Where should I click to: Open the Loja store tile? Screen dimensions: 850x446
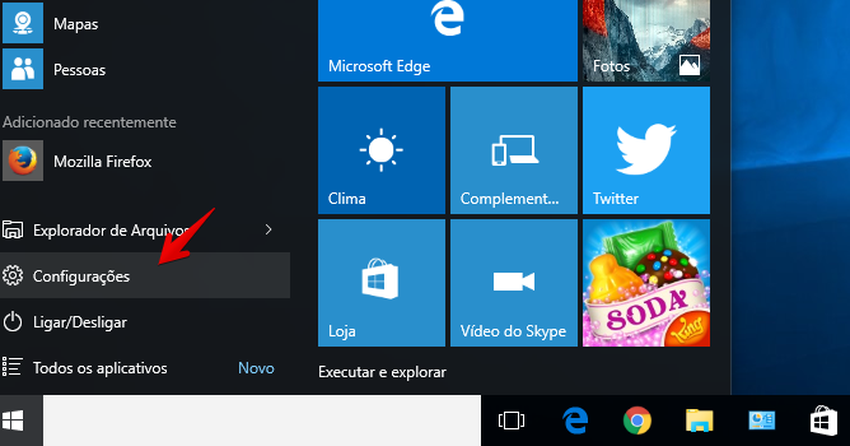[x=382, y=283]
